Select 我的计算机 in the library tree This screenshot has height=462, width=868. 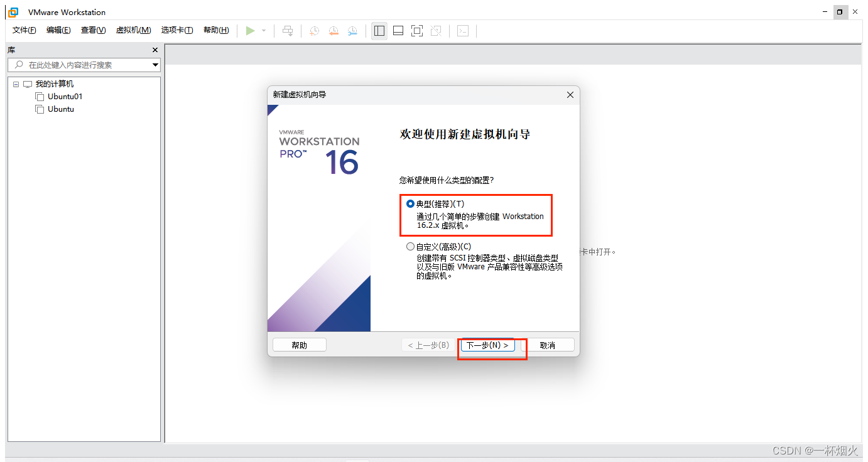pyautogui.click(x=55, y=84)
